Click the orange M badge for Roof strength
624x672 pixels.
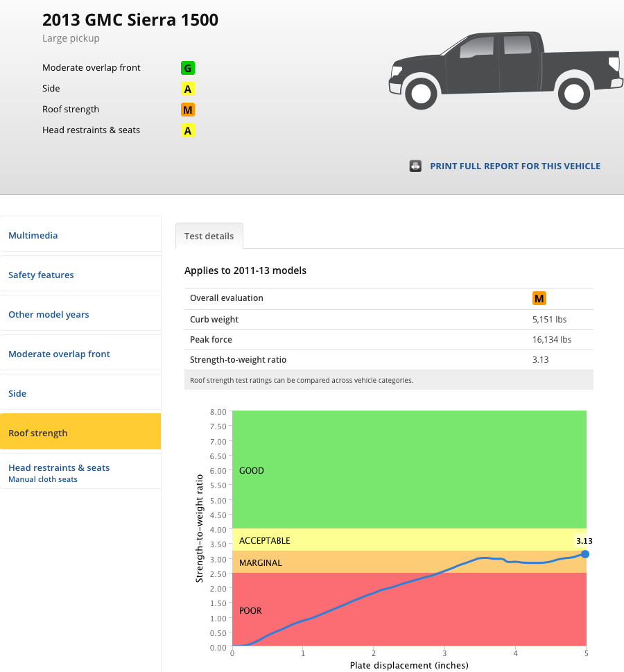(188, 110)
